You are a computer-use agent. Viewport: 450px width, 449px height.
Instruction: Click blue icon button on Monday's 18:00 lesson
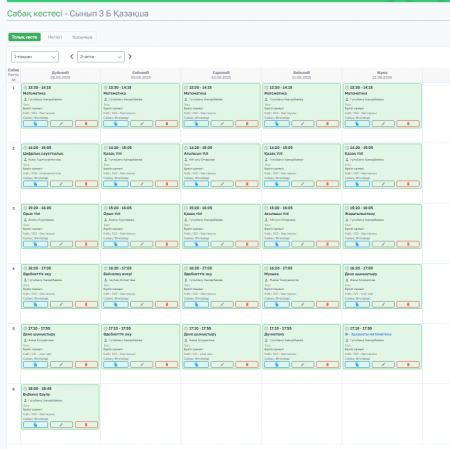tap(35, 425)
